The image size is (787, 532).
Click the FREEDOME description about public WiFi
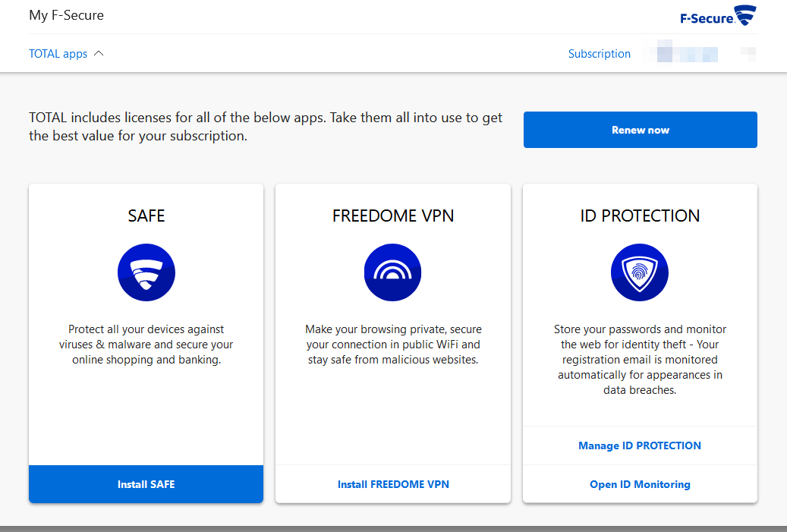coord(393,345)
